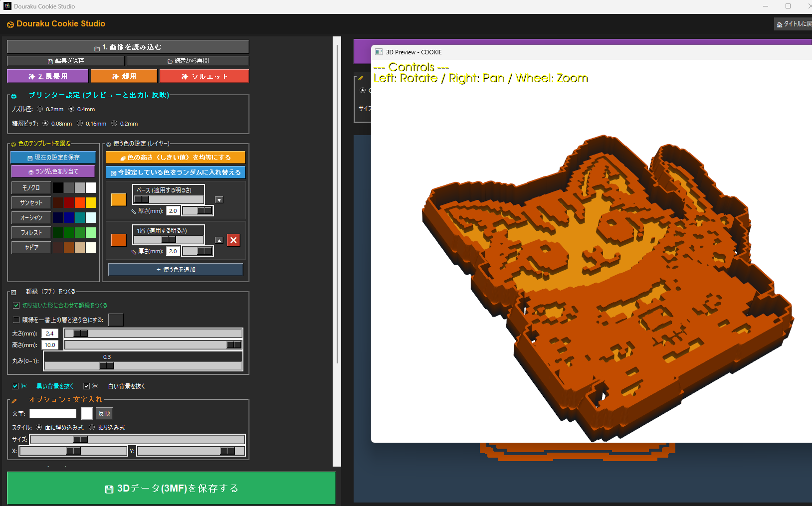Click the Y position slider

click(x=191, y=451)
